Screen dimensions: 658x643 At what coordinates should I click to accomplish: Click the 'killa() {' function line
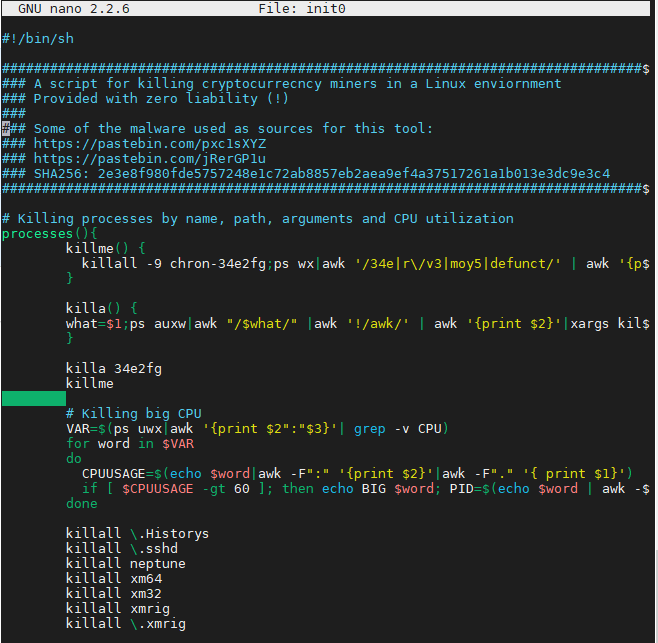pos(102,308)
